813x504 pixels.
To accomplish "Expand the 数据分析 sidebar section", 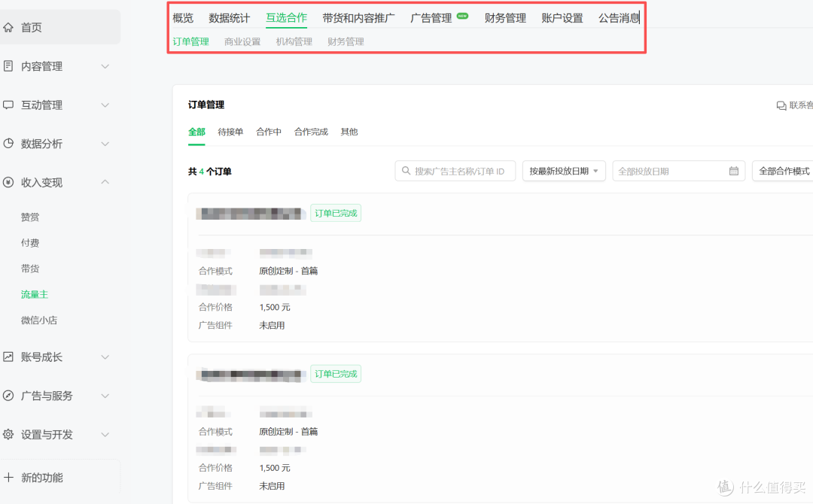I will point(105,144).
